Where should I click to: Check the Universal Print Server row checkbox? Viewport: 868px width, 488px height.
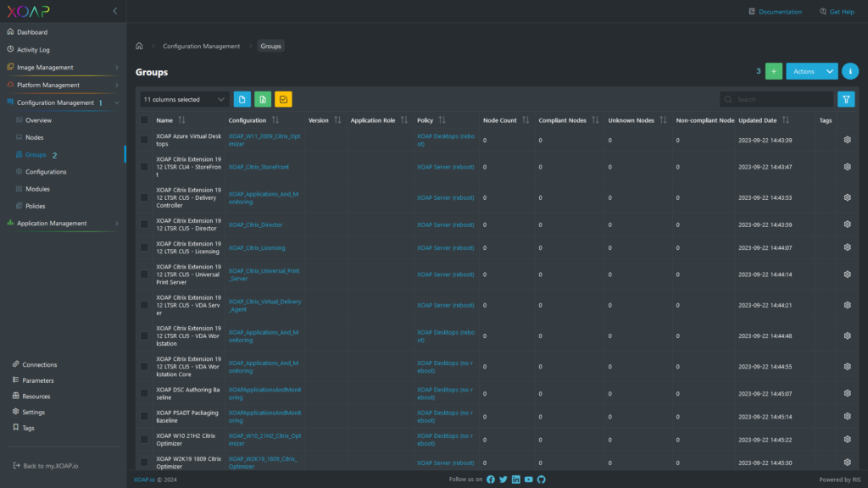pos(144,274)
